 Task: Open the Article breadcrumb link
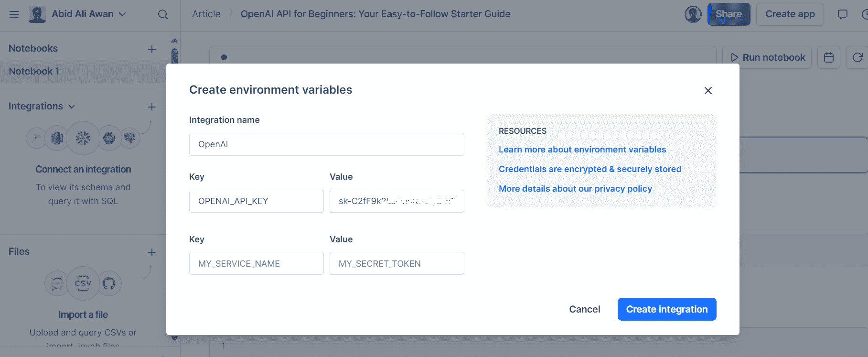point(206,14)
